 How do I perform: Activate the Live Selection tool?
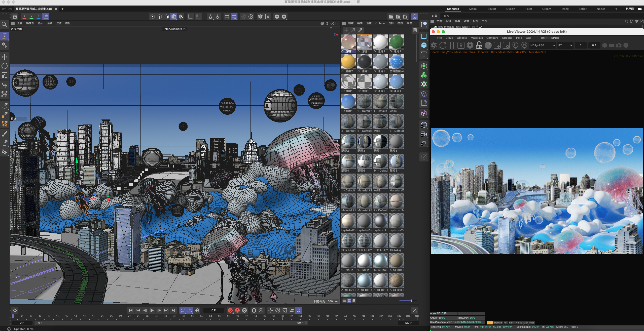pyautogui.click(x=5, y=36)
